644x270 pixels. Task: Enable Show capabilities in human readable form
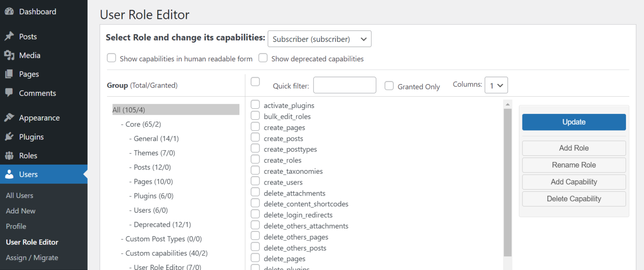111,58
